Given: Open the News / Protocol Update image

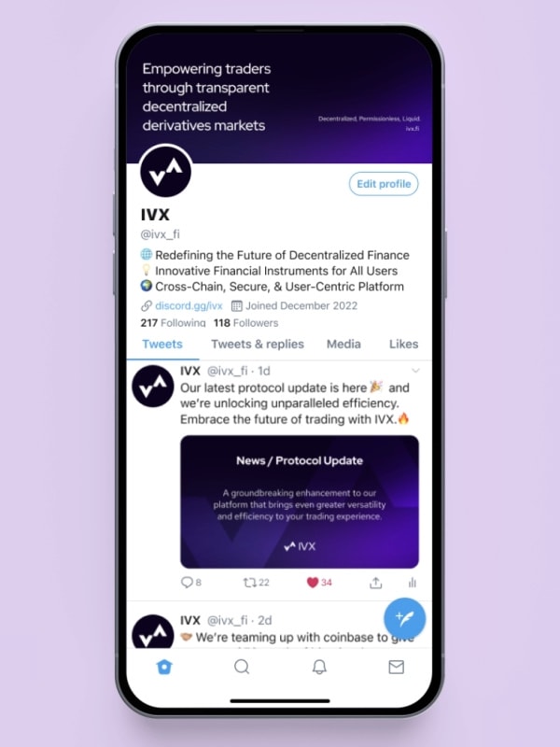Looking at the screenshot, I should point(300,501).
